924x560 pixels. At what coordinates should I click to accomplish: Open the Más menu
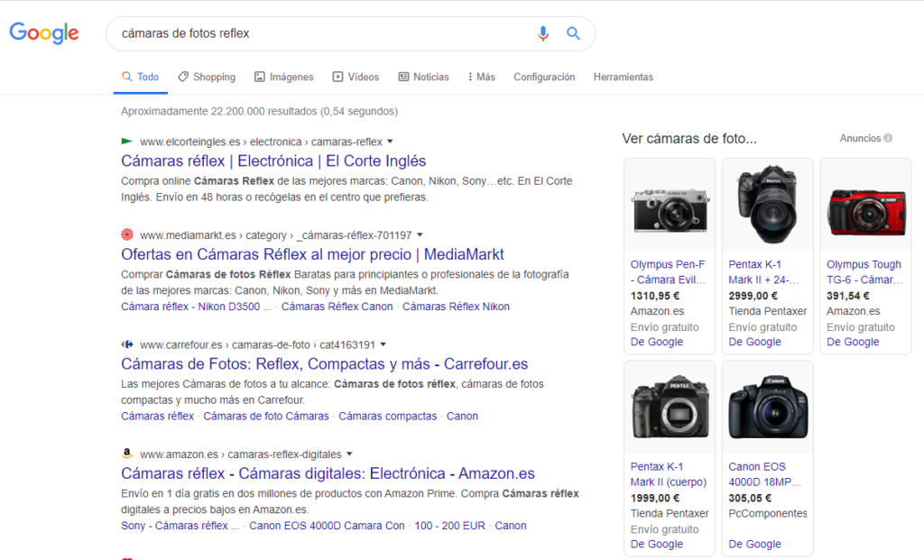pyautogui.click(x=482, y=78)
